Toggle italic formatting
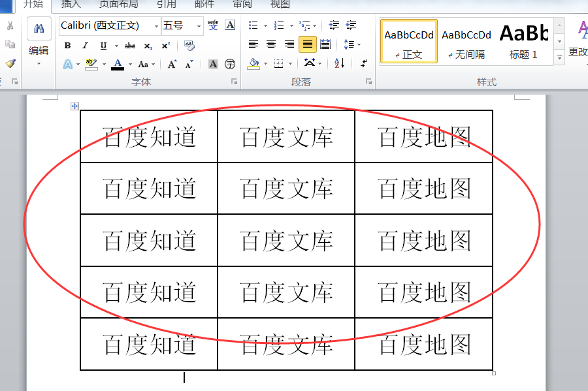 tap(85, 45)
